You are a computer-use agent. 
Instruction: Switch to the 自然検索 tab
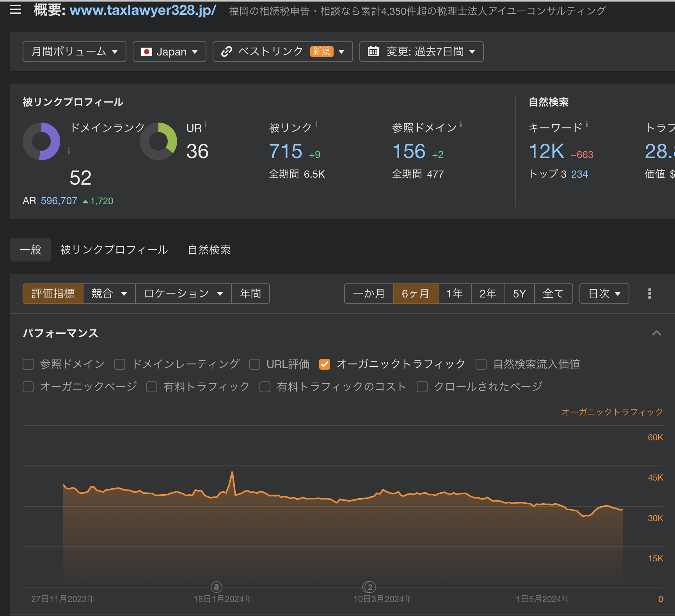point(209,250)
